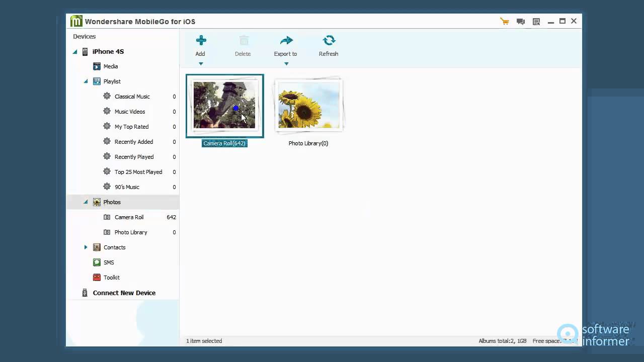Click the Media film icon
Viewport: 644px width, 362px height.
97,66
